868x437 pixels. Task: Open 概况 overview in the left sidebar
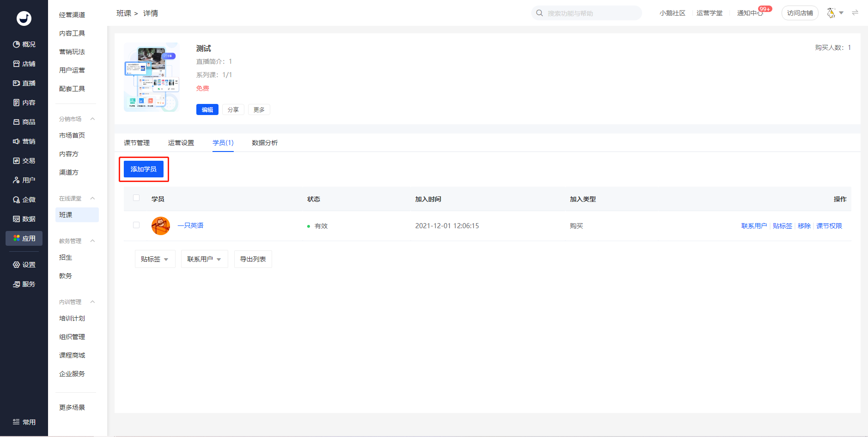[24, 44]
